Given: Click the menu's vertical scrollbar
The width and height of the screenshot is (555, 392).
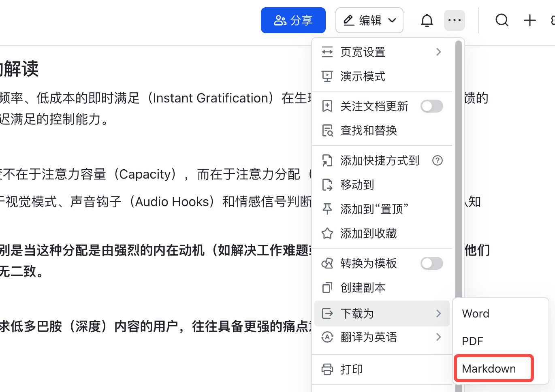Looking at the screenshot, I should (x=459, y=170).
